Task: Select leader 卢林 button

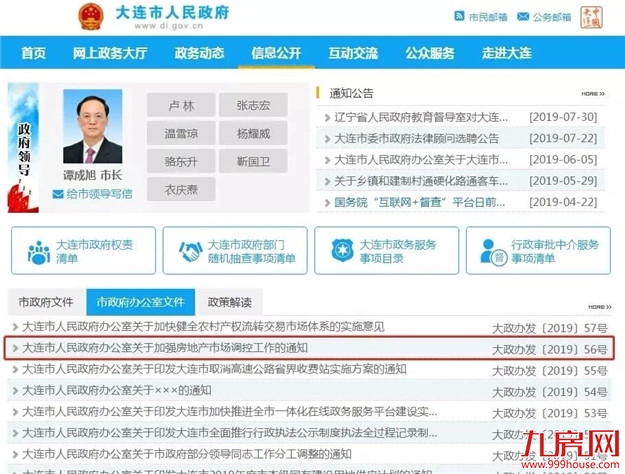Action: pyautogui.click(x=181, y=105)
